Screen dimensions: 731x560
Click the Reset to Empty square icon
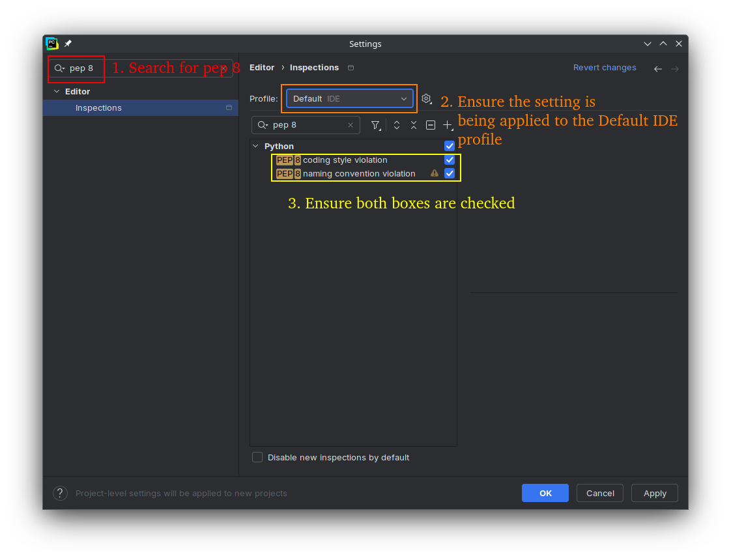[431, 125]
